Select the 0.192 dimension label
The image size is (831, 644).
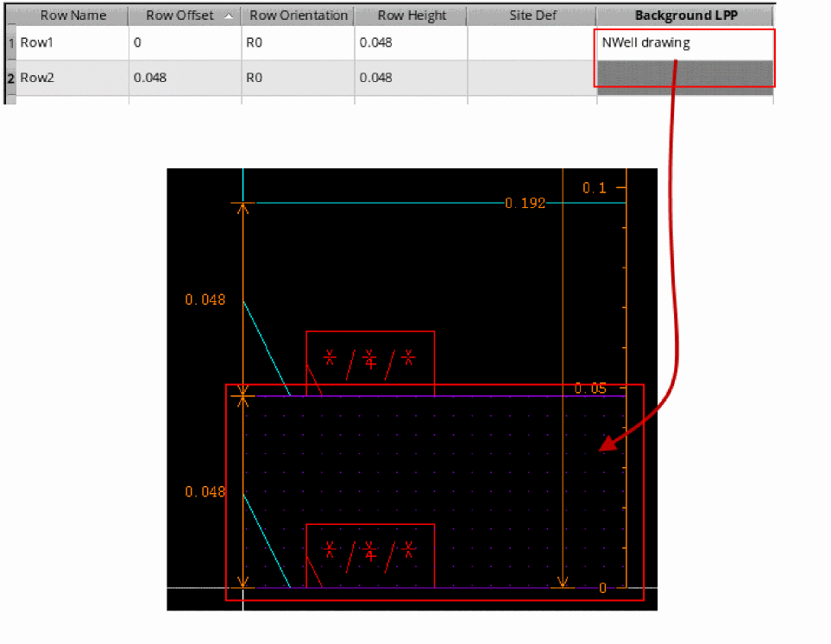[525, 204]
